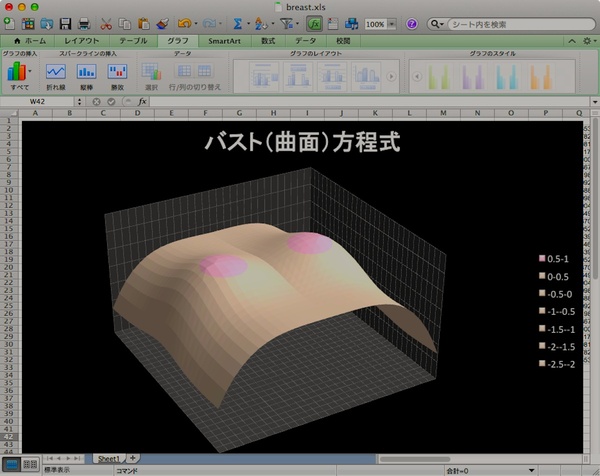Open the purple Help question mark icon
Screen dimensions: 600x476
point(412,23)
